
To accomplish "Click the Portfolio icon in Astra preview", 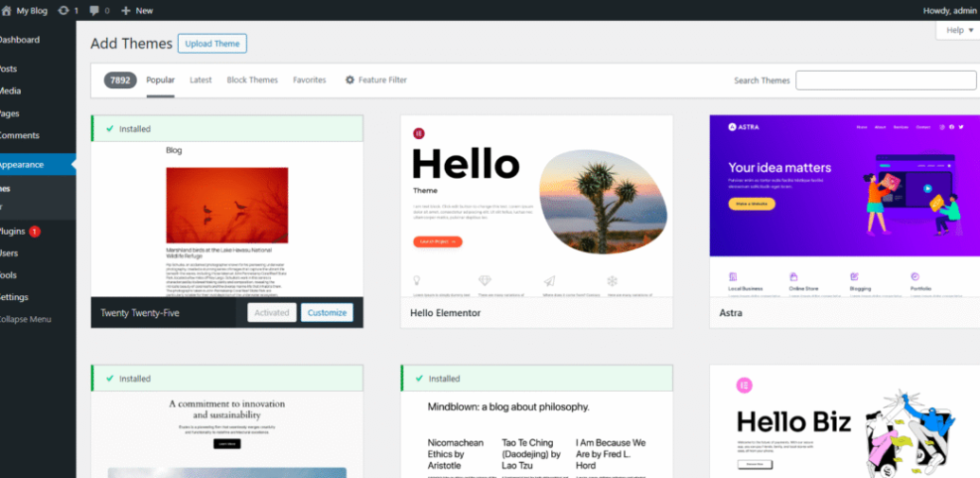I will (x=915, y=276).
